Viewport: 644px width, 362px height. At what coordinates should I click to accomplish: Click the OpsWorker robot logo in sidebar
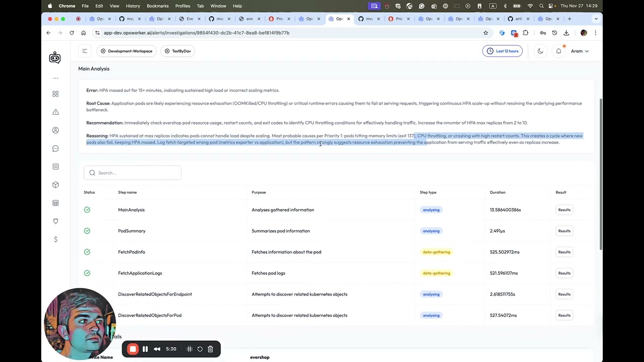point(55,58)
